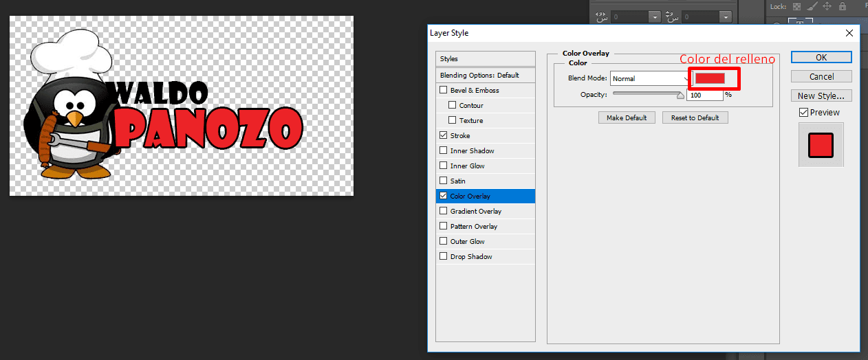This screenshot has height=360, width=868.
Task: Click Cancel in the Layer Style dialog
Action: pyautogui.click(x=821, y=76)
